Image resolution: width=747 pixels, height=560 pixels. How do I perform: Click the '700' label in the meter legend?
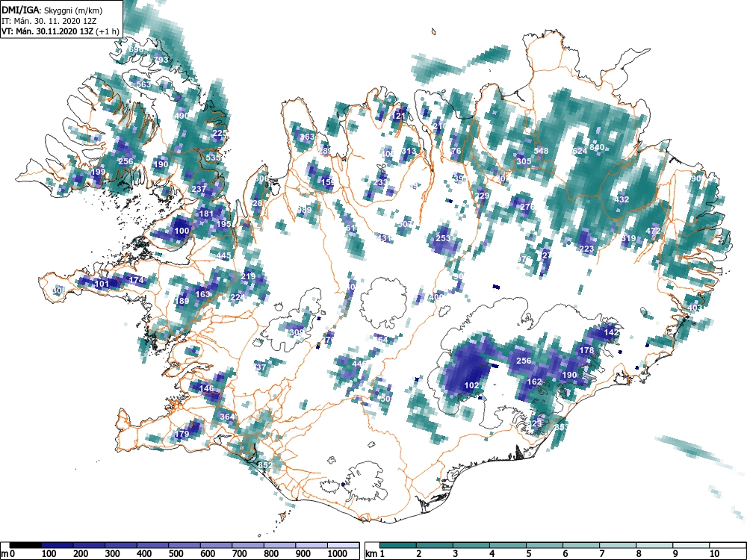(240, 554)
